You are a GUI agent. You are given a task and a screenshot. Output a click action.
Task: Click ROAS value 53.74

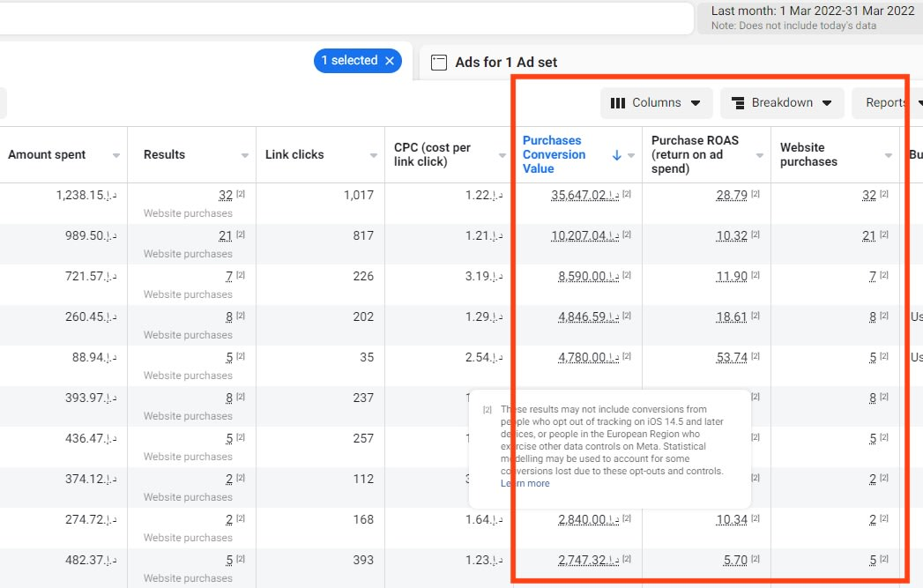point(732,358)
